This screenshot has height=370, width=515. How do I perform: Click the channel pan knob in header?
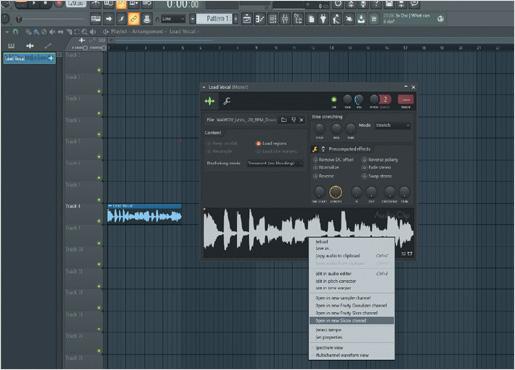pos(347,99)
